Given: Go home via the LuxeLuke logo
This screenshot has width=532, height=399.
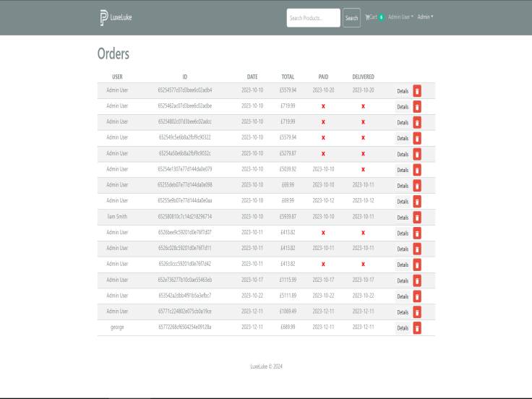Looking at the screenshot, I should click(x=116, y=17).
